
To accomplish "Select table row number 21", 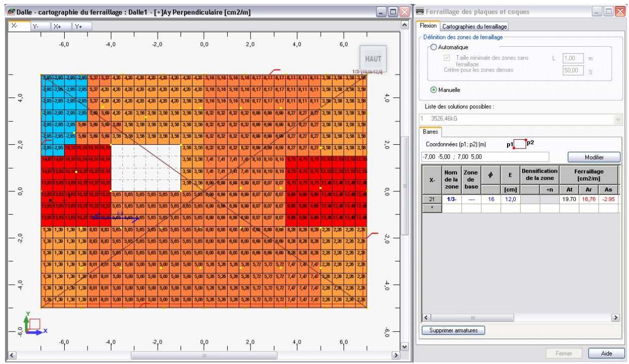I will [x=432, y=200].
